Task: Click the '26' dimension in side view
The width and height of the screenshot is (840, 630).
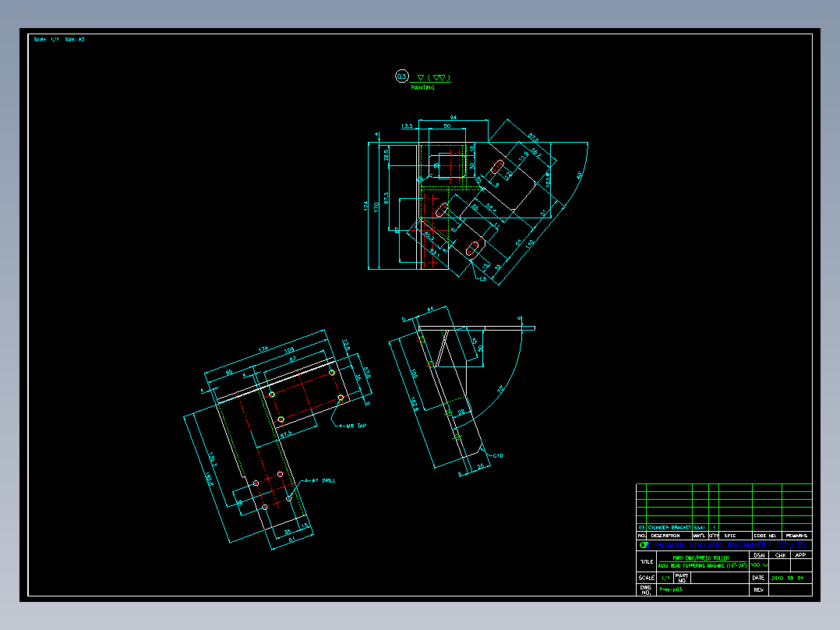Action: coord(481,467)
